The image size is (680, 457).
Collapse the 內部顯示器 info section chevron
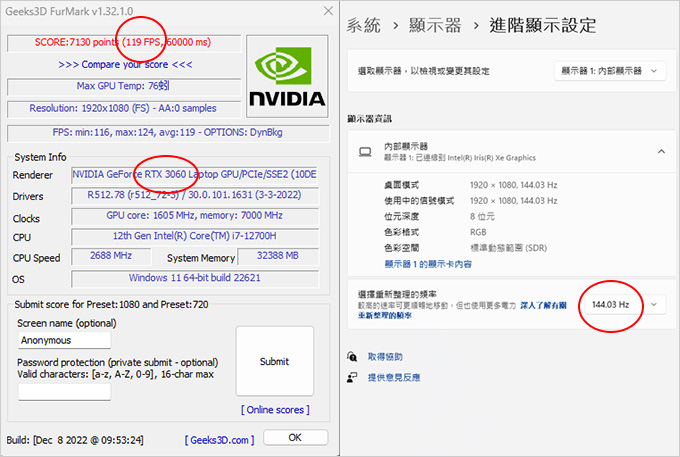[x=661, y=151]
